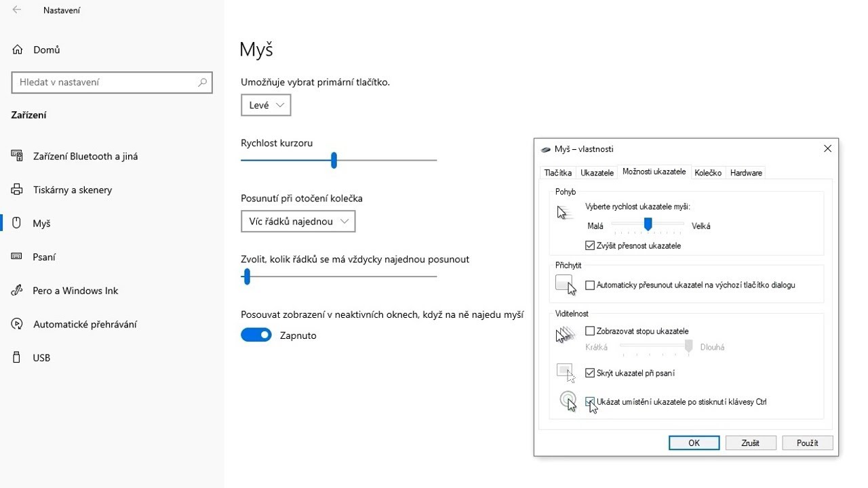This screenshot has height=488, width=868.
Task: Select the mouse icon next to Myš
Action: [17, 223]
